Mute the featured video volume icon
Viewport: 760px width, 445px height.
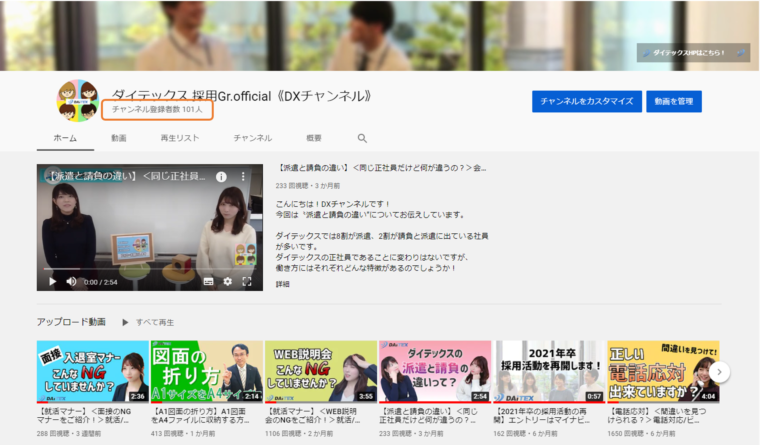click(x=71, y=282)
